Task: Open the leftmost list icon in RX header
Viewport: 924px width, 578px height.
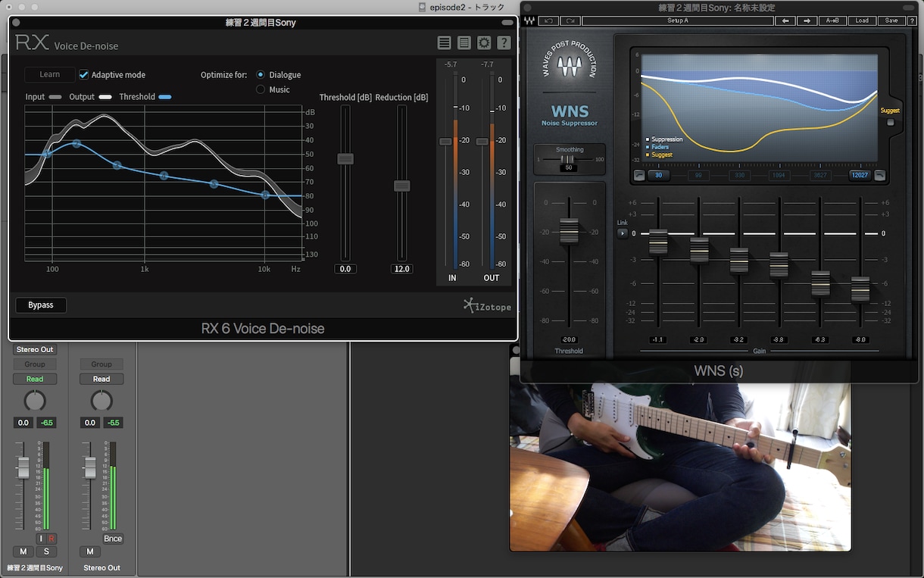Action: click(445, 43)
